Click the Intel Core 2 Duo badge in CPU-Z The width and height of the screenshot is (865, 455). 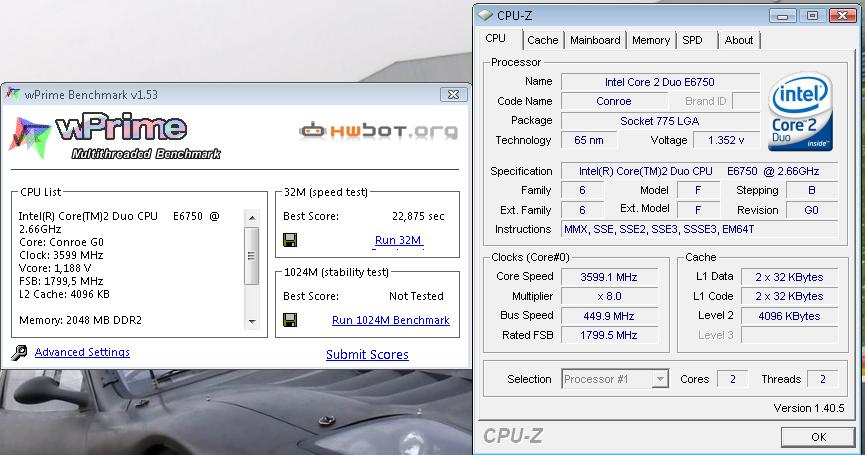tap(800, 111)
